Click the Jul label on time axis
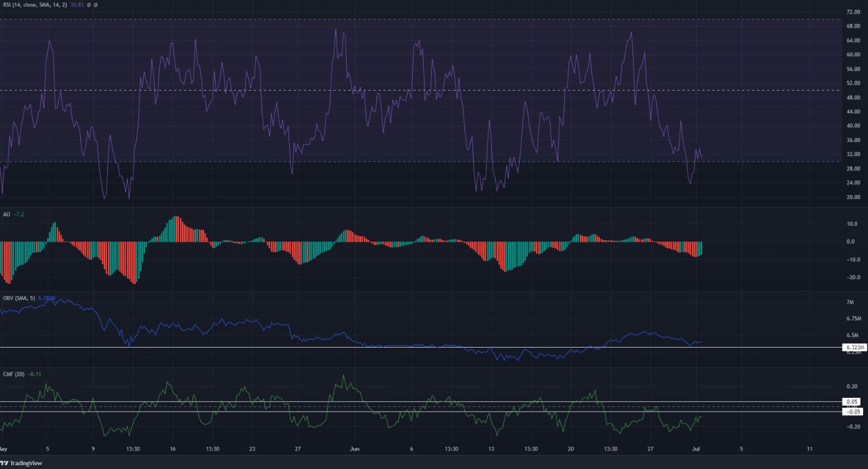 coord(696,449)
